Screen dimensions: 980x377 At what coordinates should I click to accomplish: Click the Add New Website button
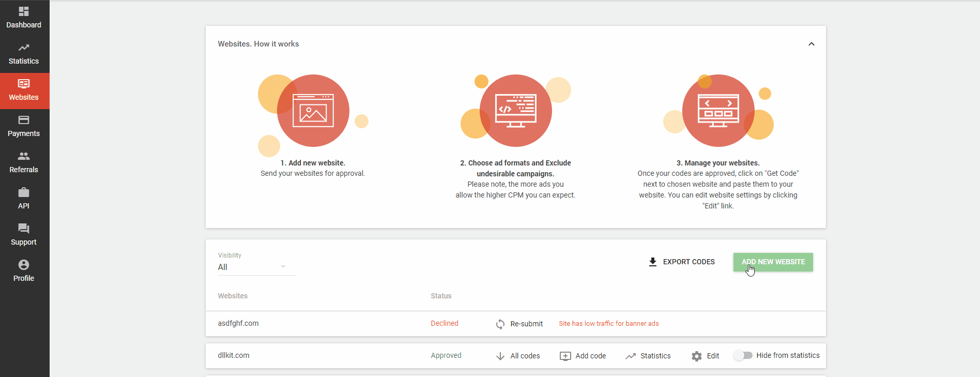coord(773,262)
